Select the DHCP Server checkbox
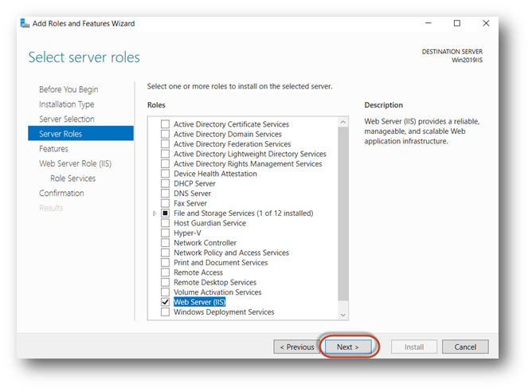This screenshot has height=392, width=532. click(166, 184)
